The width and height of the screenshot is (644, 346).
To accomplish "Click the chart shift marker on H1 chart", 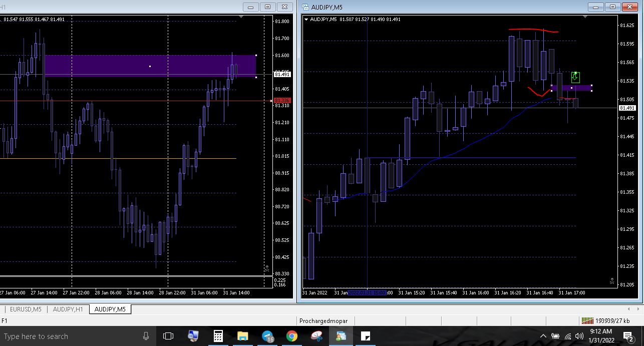I will click(242, 17).
